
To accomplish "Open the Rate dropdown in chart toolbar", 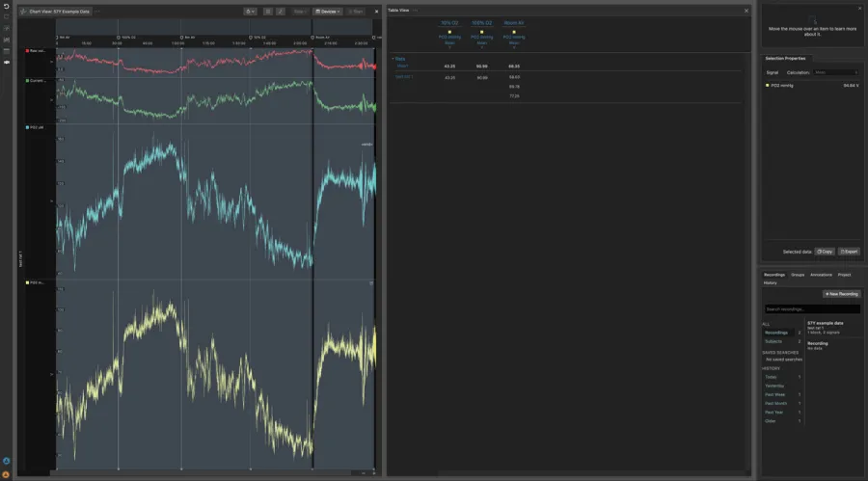I will coord(300,11).
